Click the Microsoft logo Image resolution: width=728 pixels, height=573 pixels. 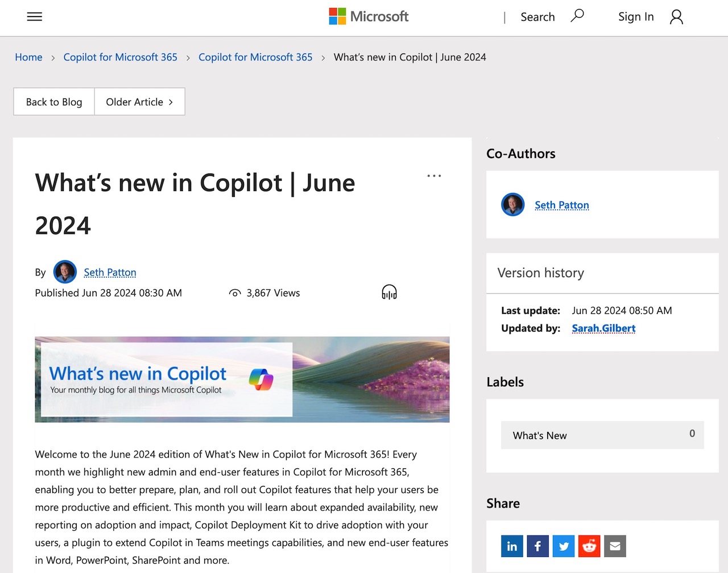[369, 17]
